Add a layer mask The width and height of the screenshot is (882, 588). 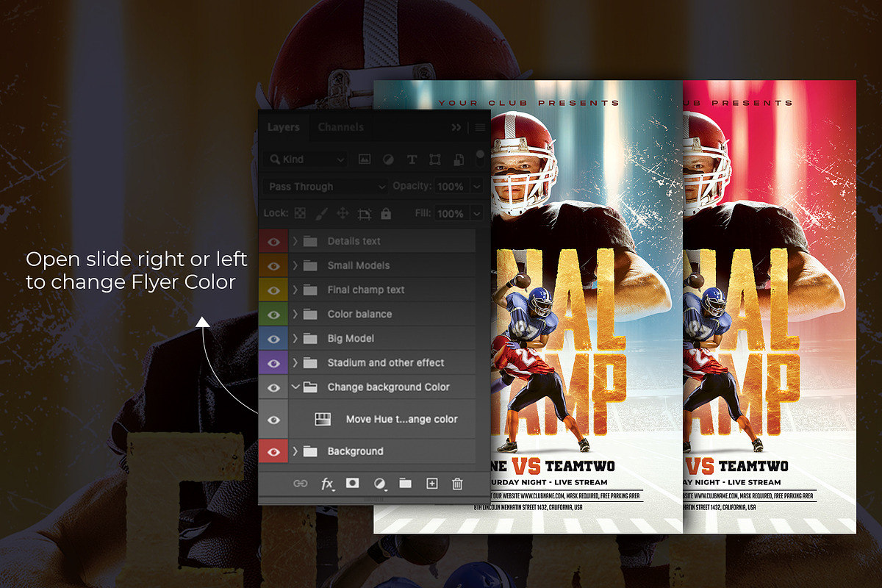[x=353, y=483]
